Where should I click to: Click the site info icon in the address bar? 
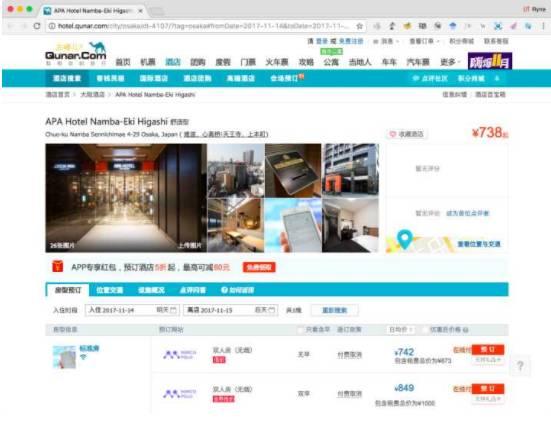coord(52,26)
